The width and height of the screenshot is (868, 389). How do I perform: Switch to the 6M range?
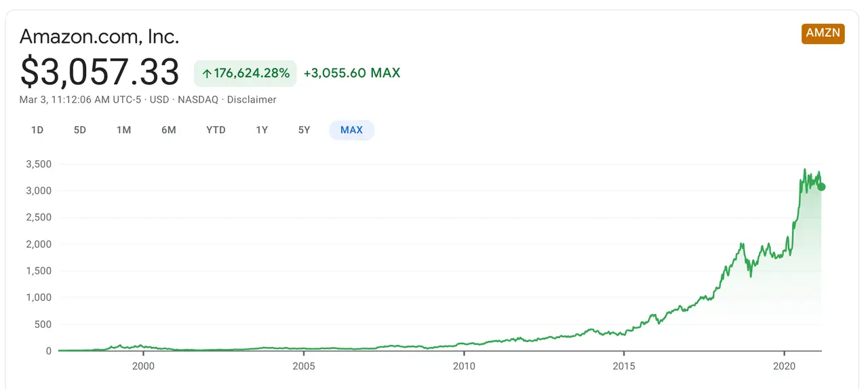[169, 130]
